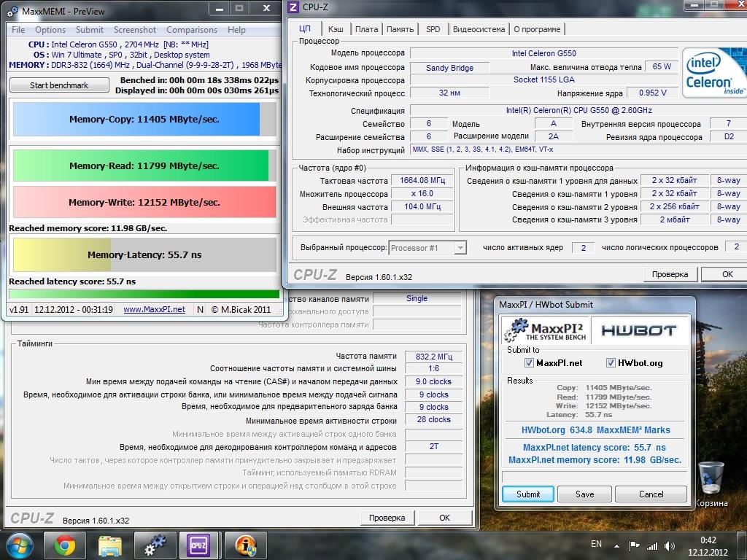Click the green benchmark progress bar
The image size is (747, 560).
pos(144,295)
